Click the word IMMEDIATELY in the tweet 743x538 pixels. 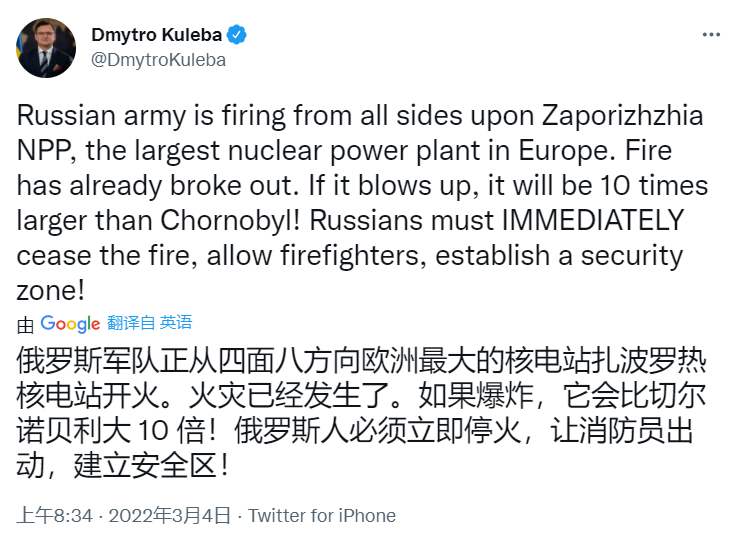click(593, 220)
